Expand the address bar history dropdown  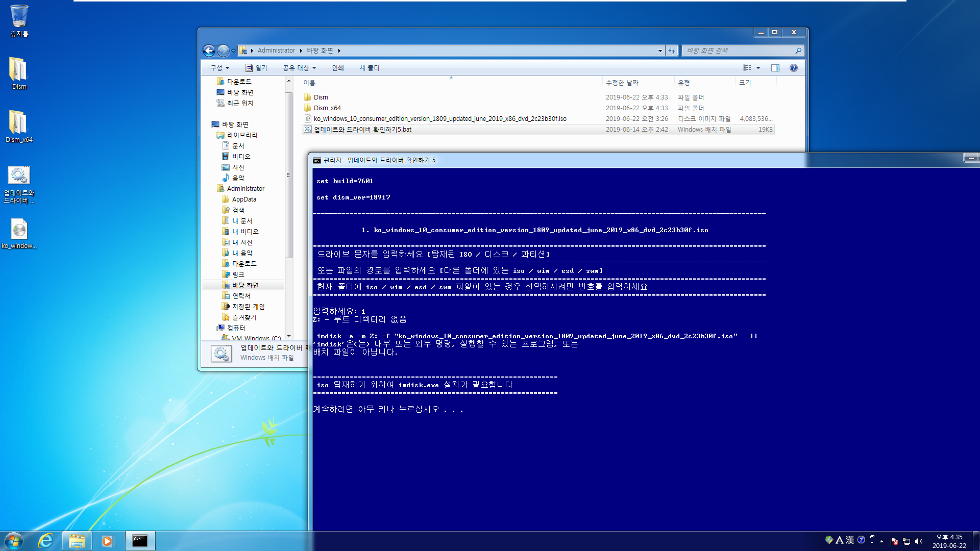[660, 51]
